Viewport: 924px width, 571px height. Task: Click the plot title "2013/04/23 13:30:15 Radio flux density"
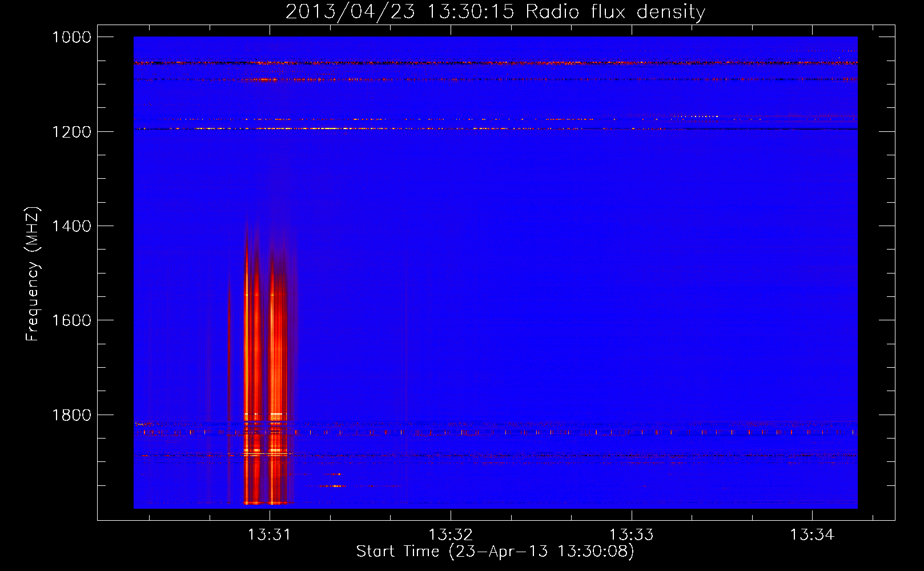495,12
